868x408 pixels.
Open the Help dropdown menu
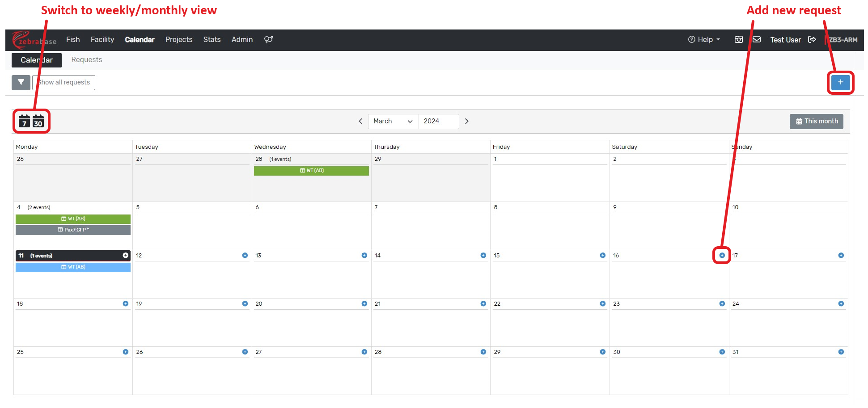click(x=704, y=40)
